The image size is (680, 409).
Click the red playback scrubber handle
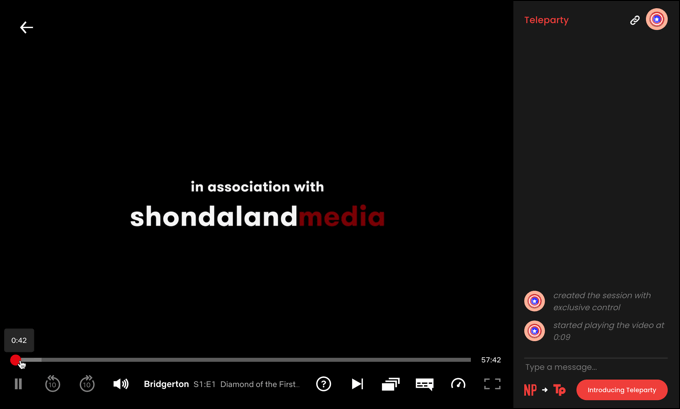pos(16,360)
